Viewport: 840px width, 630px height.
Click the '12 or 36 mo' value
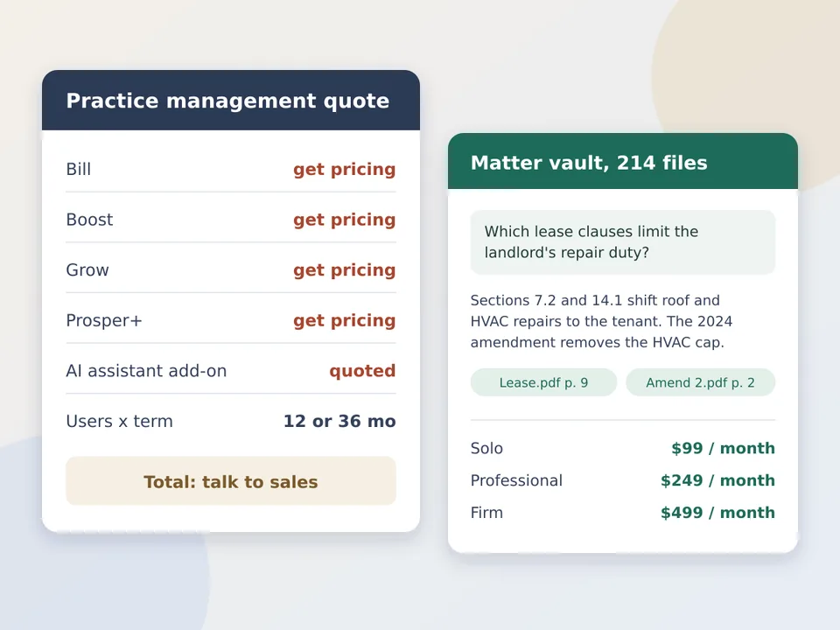click(x=339, y=421)
